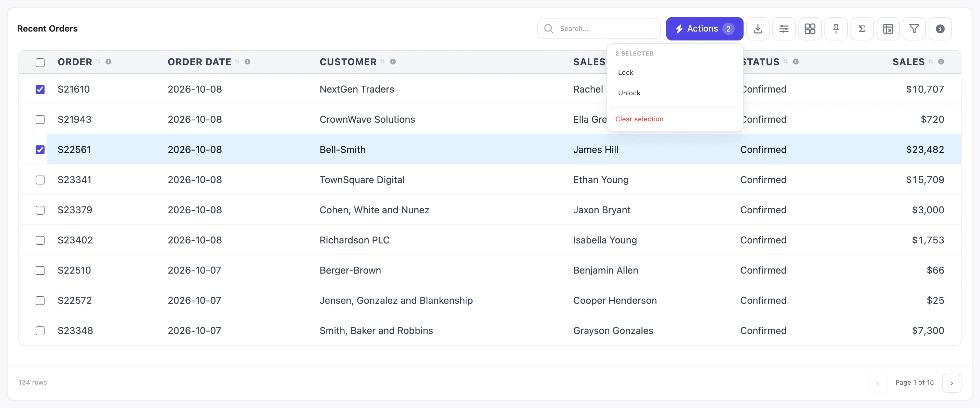This screenshot has height=408, width=980.
Task: Click the $7,300 sales value
Action: click(x=928, y=331)
